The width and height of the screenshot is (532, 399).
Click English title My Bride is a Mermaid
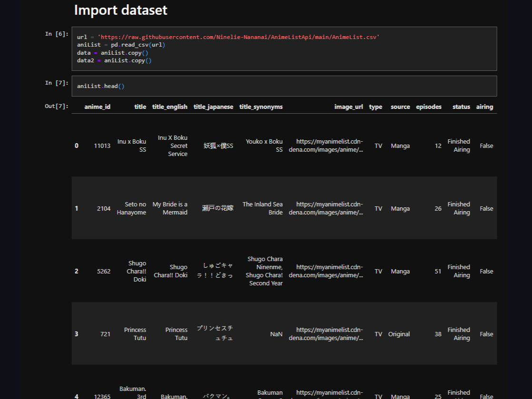[x=170, y=208]
